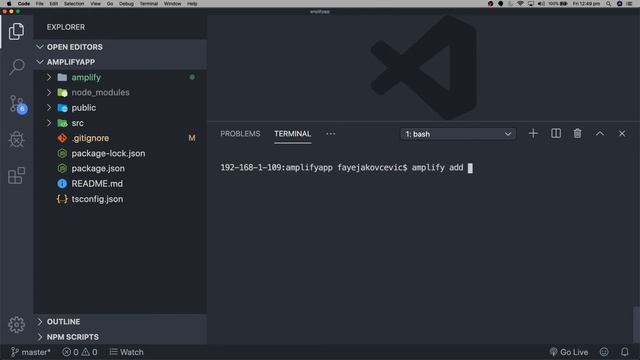The image size is (640, 360).
Task: Click the public folder icon
Action: click(62, 108)
